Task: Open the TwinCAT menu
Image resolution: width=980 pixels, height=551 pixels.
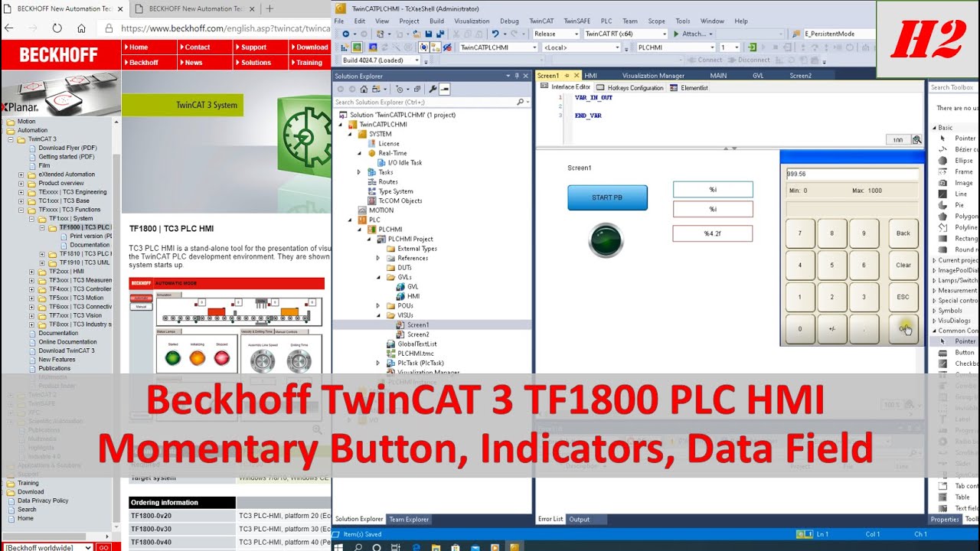Action: [541, 21]
